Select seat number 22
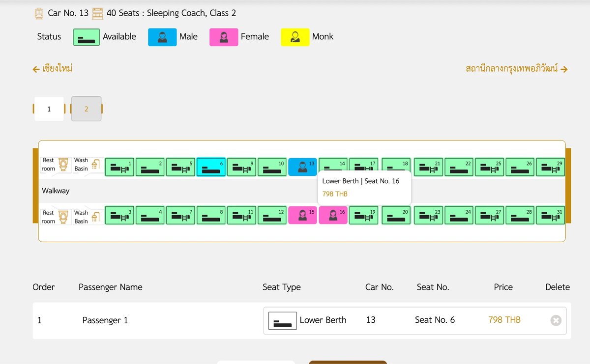The image size is (590, 364). 459,167
